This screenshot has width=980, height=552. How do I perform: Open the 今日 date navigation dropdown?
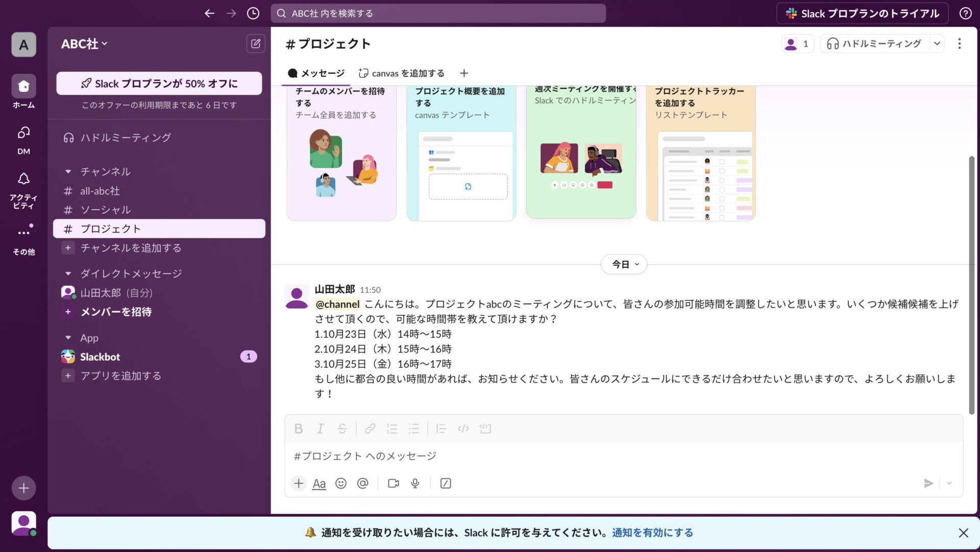[x=624, y=264]
